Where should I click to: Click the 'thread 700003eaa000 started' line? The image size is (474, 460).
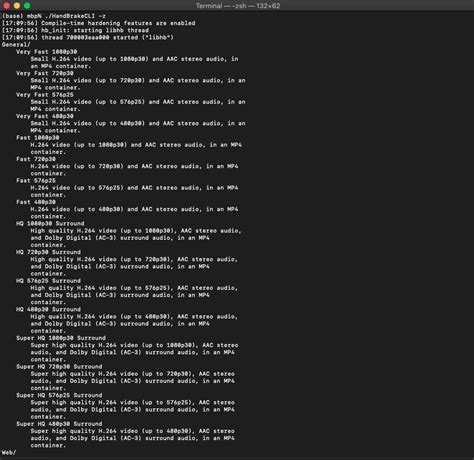coord(88,37)
